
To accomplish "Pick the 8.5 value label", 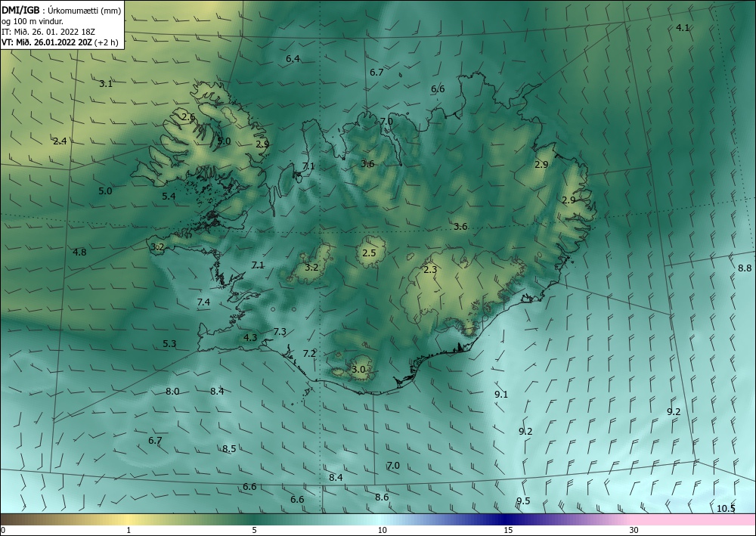I will [x=229, y=449].
